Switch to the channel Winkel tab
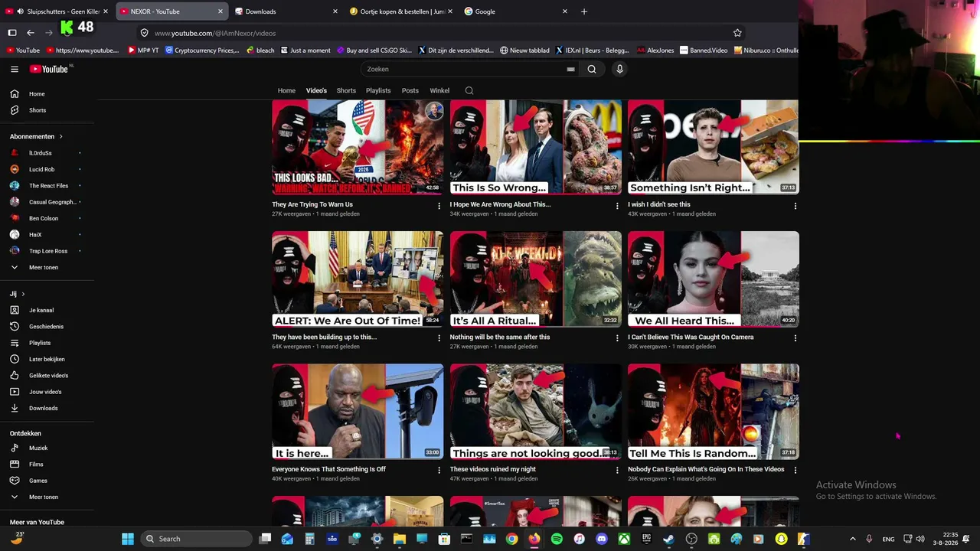This screenshot has height=551, width=980. [x=439, y=90]
